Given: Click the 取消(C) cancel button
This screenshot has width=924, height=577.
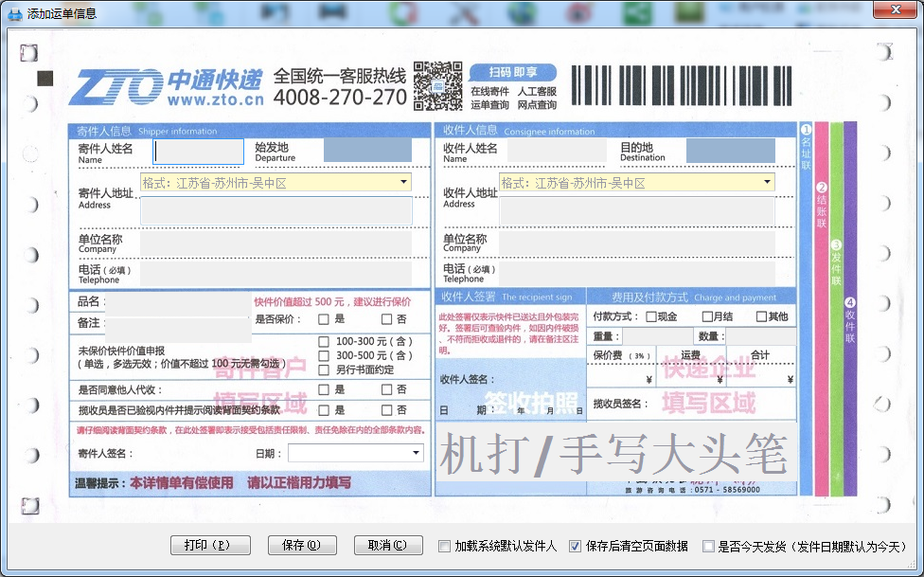Looking at the screenshot, I should point(388,545).
